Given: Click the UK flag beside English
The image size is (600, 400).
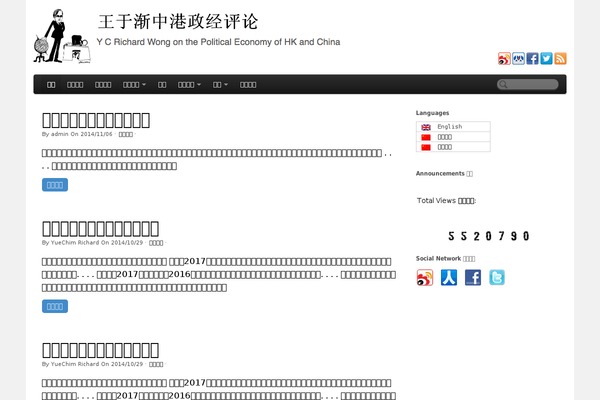Looking at the screenshot, I should point(426,127).
